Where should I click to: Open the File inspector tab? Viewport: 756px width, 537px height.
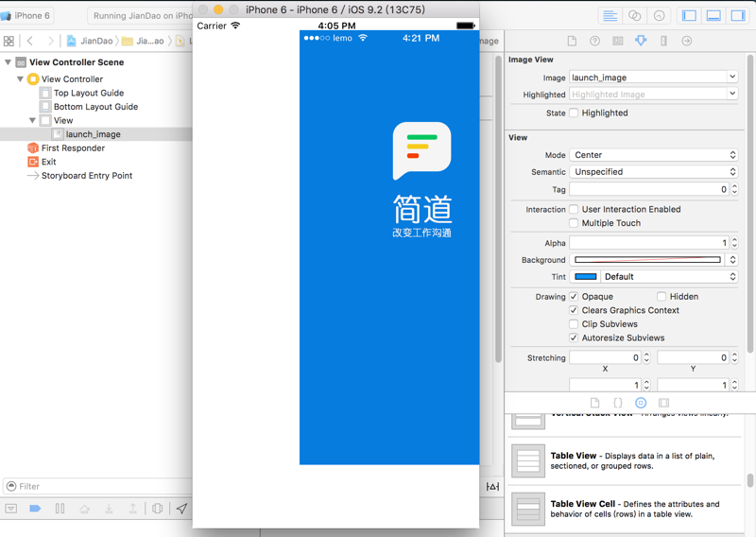pos(572,41)
